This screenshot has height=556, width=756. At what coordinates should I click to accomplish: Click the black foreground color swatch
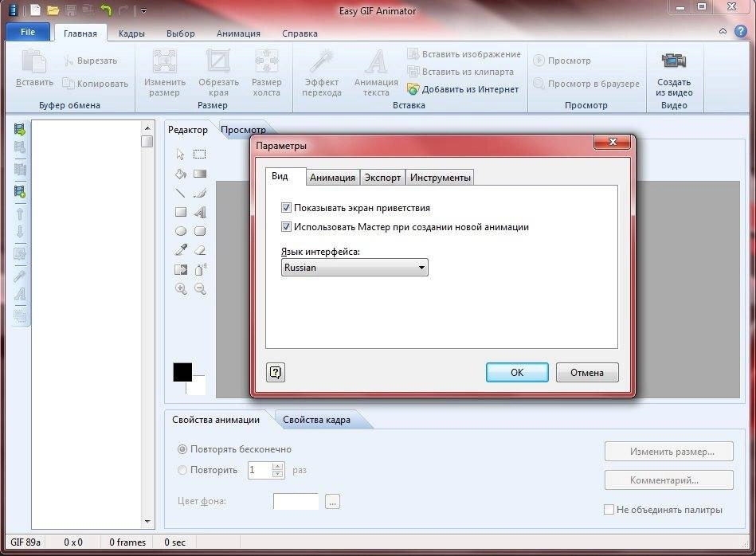[x=182, y=372]
